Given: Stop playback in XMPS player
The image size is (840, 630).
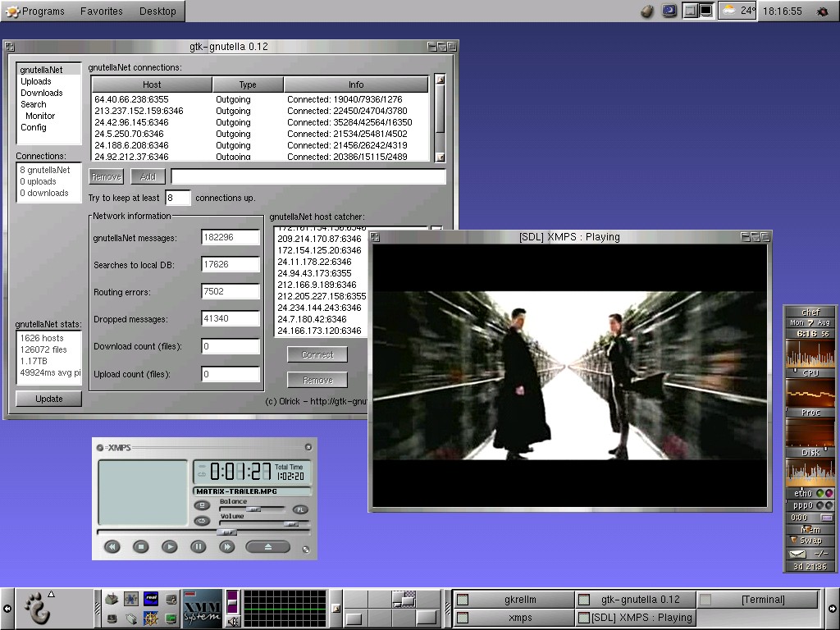Looking at the screenshot, I should [141, 546].
